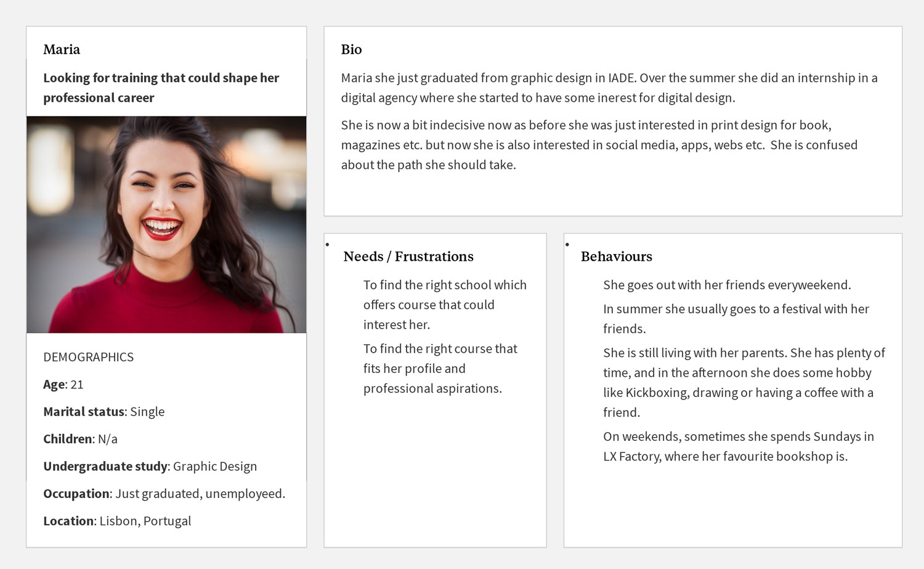Click the text about living with her parents
Screen dimensions: 924x569
tap(744, 382)
